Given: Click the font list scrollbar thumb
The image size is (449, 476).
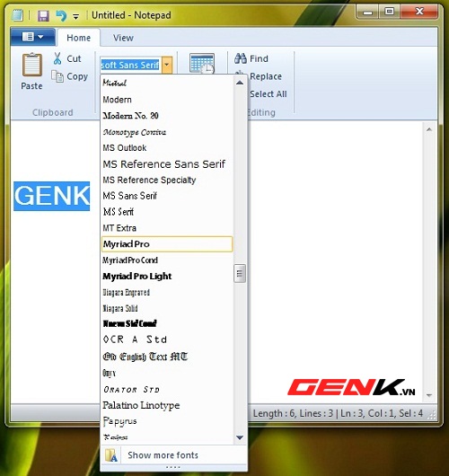Looking at the screenshot, I should coord(240,274).
